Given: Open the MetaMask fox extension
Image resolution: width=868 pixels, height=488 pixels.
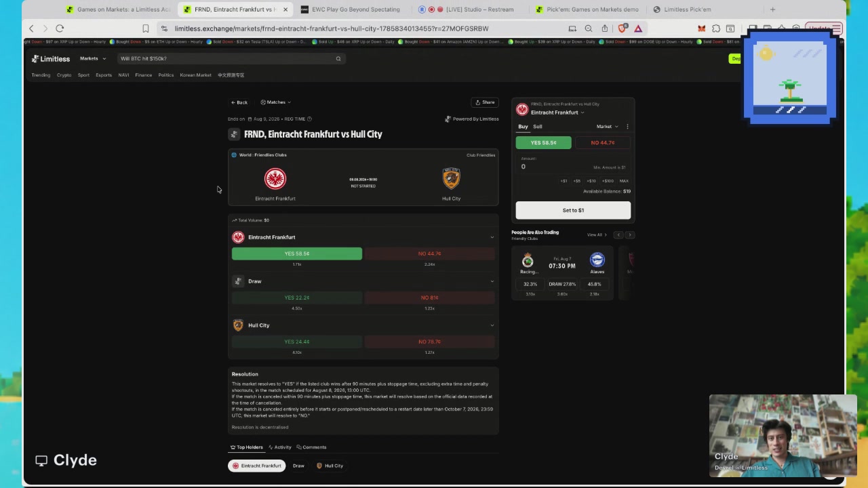Looking at the screenshot, I should tap(701, 28).
